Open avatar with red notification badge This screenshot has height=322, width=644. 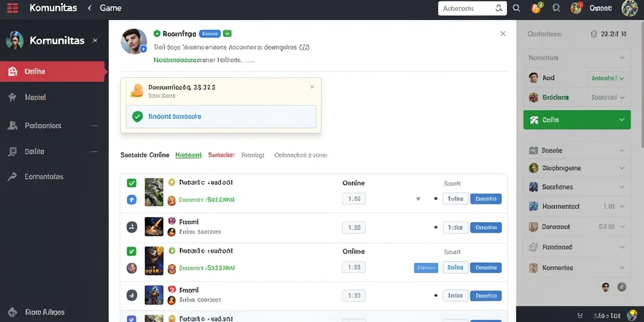(x=577, y=8)
